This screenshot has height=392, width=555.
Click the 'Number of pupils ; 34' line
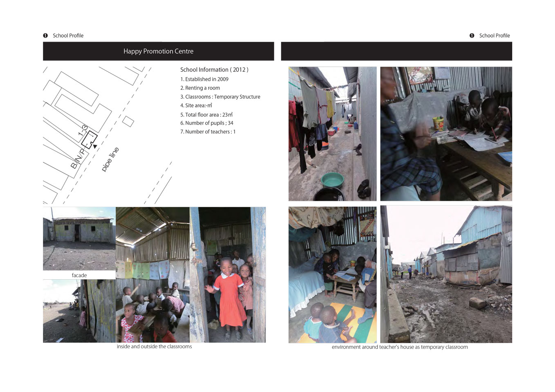[207, 123]
